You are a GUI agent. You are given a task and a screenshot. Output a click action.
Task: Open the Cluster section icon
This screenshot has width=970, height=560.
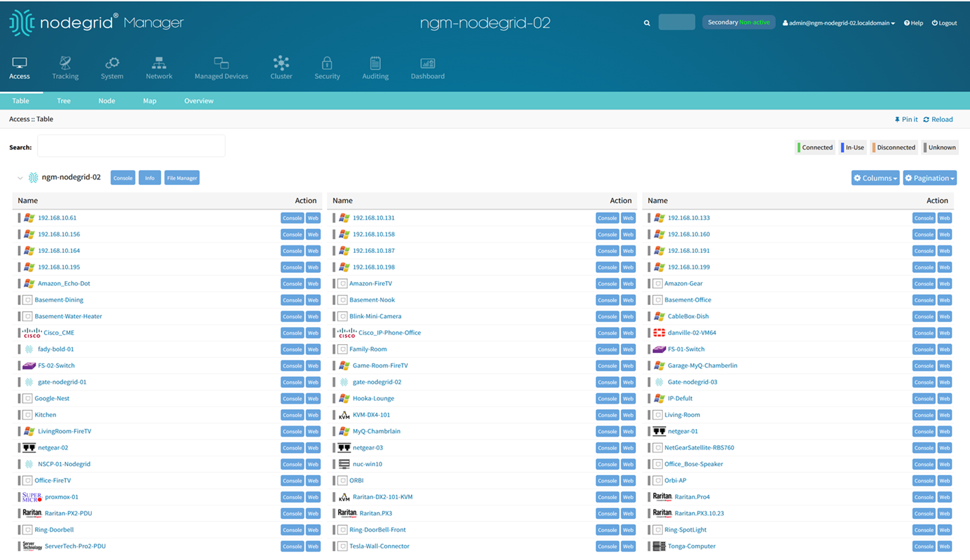coord(281,64)
